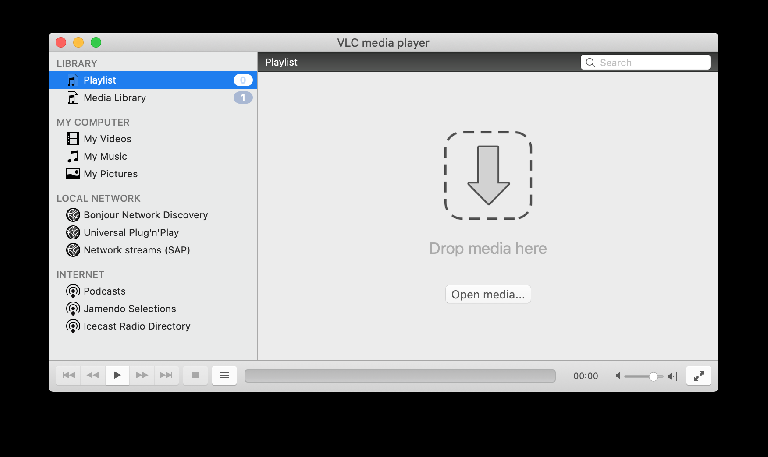Screen dimensions: 768x457
Task: Click the Podcasts broadcast icon
Action: click(x=73, y=291)
